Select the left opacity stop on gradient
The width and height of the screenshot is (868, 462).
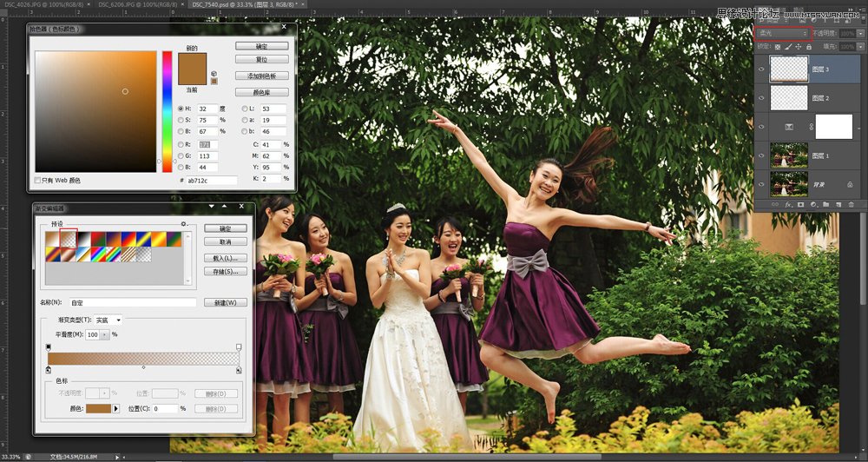coord(48,347)
